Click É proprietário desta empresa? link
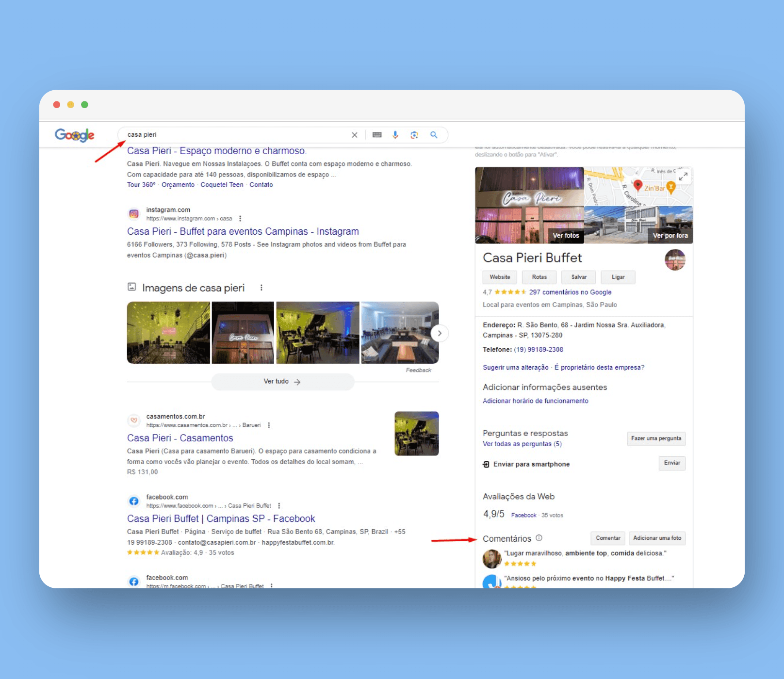Viewport: 784px width, 679px height. coord(600,368)
